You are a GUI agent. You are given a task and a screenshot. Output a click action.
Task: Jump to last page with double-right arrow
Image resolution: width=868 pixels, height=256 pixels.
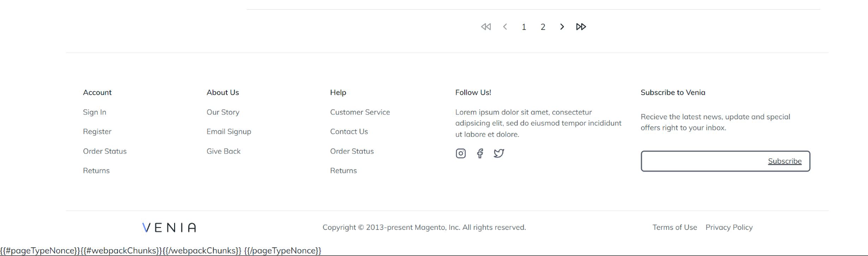click(581, 27)
